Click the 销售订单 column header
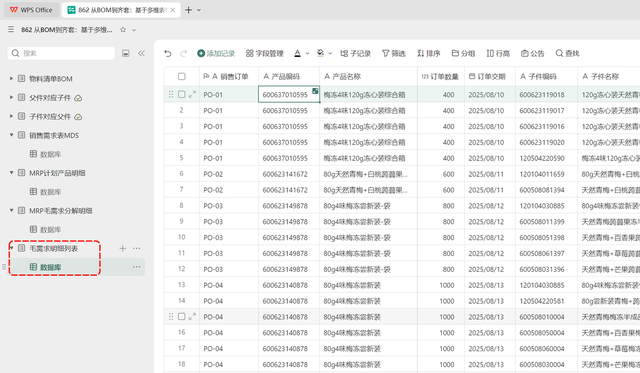The image size is (640, 373). [x=229, y=76]
